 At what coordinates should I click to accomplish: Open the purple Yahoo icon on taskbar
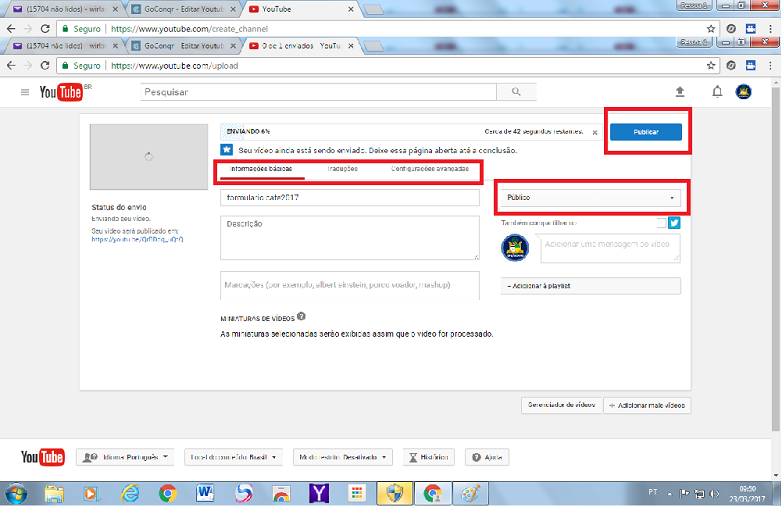(x=319, y=494)
